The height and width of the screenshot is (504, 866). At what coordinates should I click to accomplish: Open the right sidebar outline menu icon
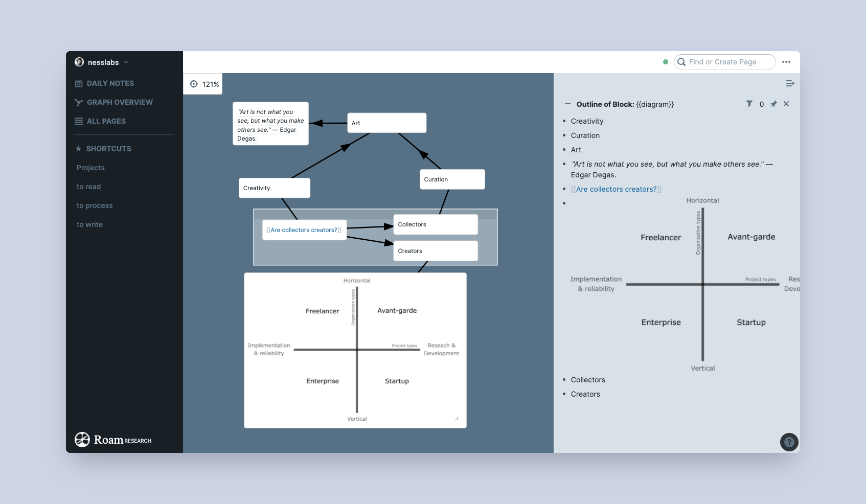[790, 83]
